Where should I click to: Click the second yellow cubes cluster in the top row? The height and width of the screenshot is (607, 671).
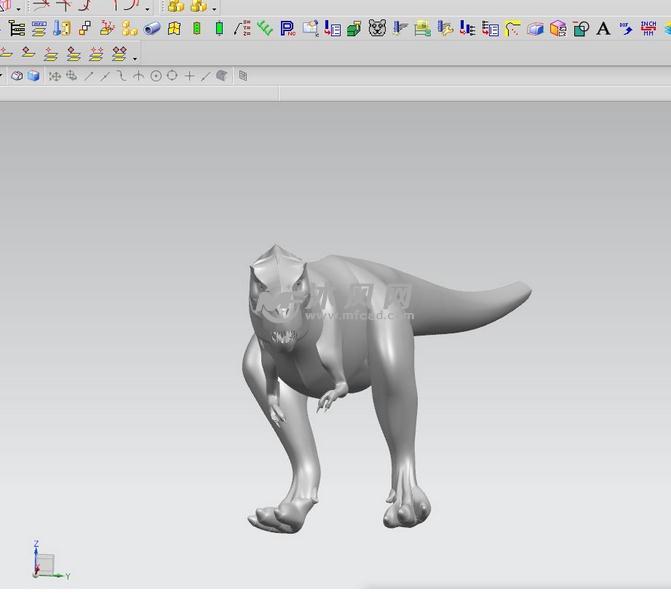pos(199,6)
